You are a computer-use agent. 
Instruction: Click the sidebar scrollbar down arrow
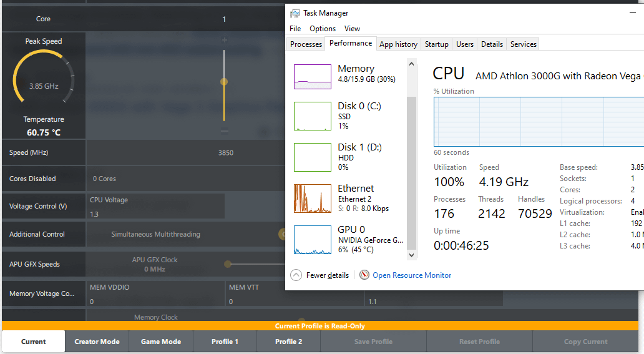411,255
